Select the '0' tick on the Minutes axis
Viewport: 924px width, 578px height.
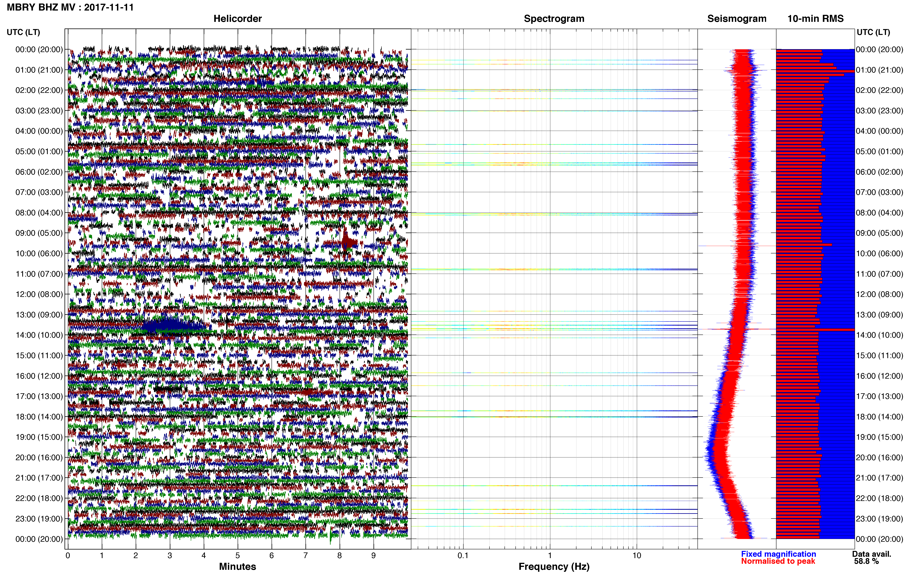point(68,555)
